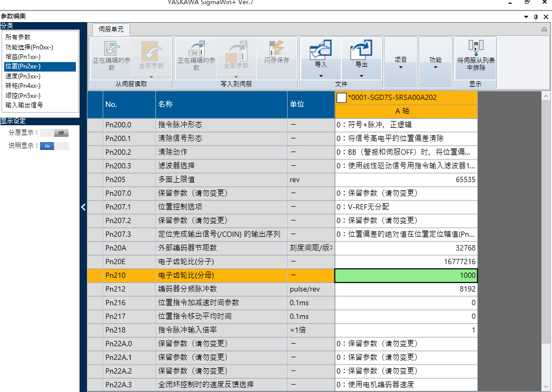Toggle the 分层显示 switch

pos(54,133)
